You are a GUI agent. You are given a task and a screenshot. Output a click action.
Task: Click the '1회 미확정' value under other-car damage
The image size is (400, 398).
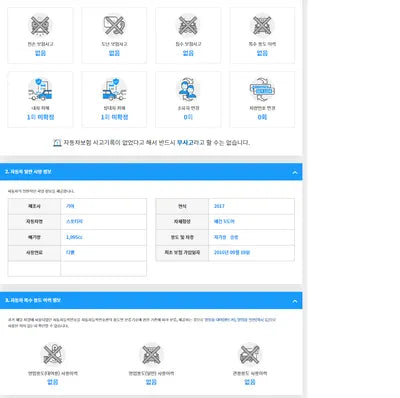tap(114, 117)
